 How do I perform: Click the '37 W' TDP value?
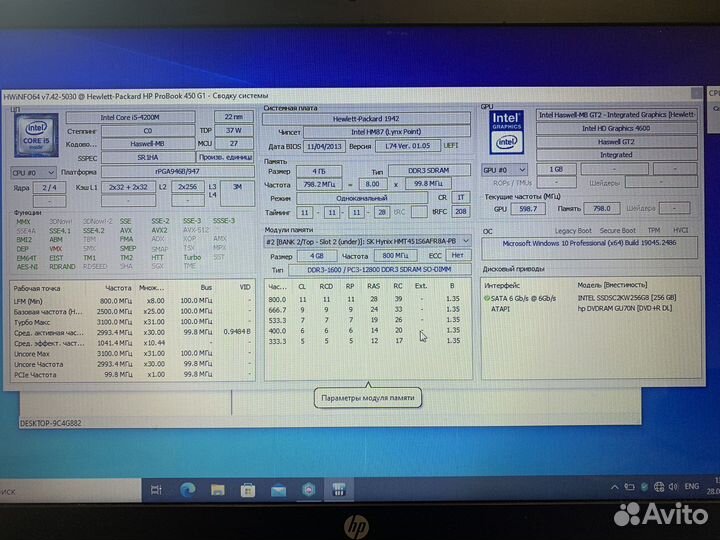tap(234, 130)
